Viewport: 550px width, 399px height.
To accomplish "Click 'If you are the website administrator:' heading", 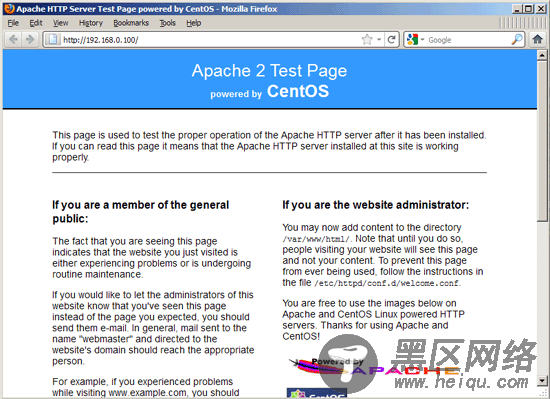I will (x=376, y=205).
